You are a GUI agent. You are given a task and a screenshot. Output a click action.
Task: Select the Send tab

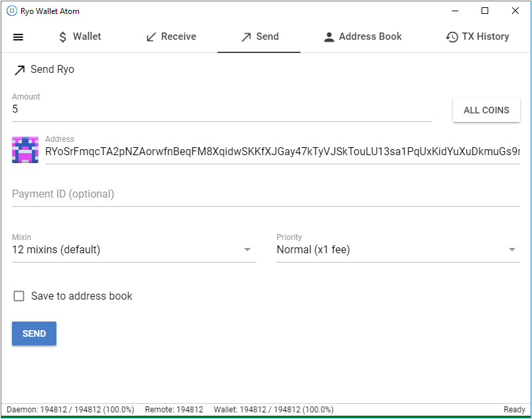click(259, 36)
